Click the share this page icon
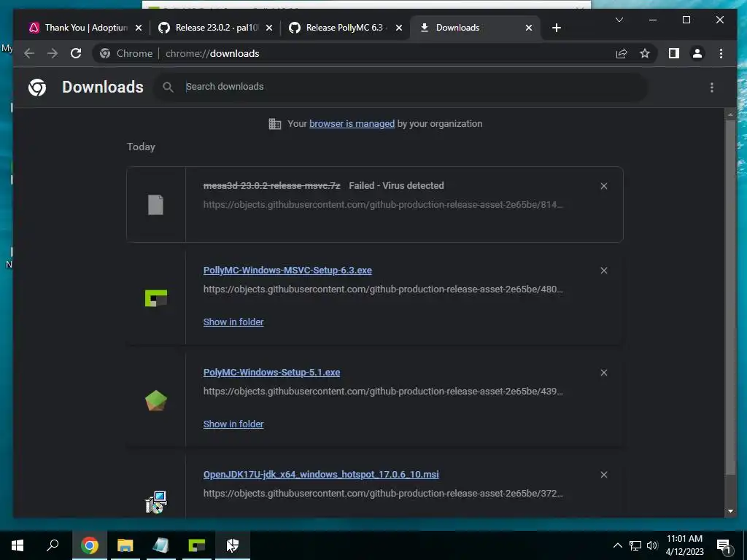747x560 pixels. click(622, 53)
